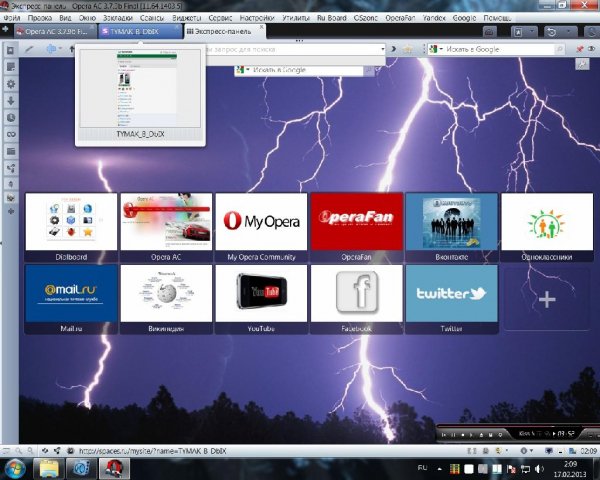Open My Opera Community speed dial
This screenshot has height=480, width=600.
point(261,227)
